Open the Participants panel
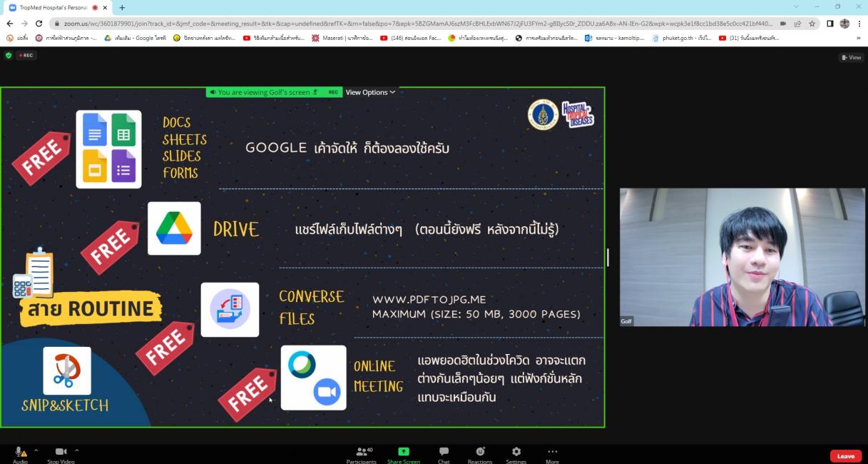This screenshot has width=868, height=464. [361, 454]
